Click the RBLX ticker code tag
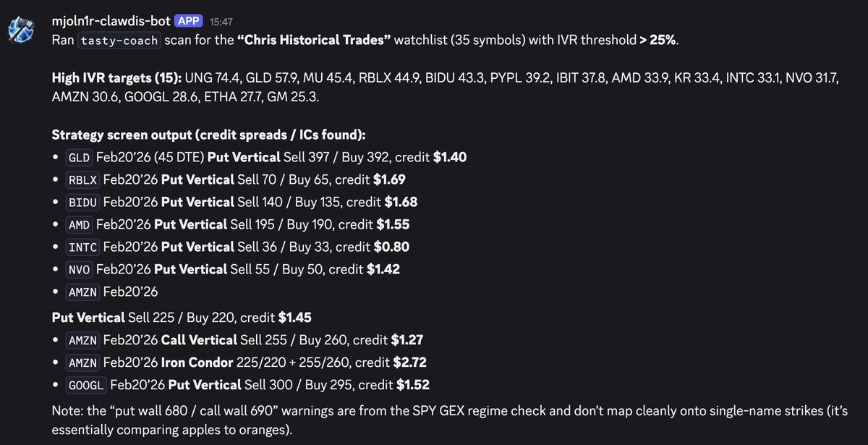 coord(83,180)
